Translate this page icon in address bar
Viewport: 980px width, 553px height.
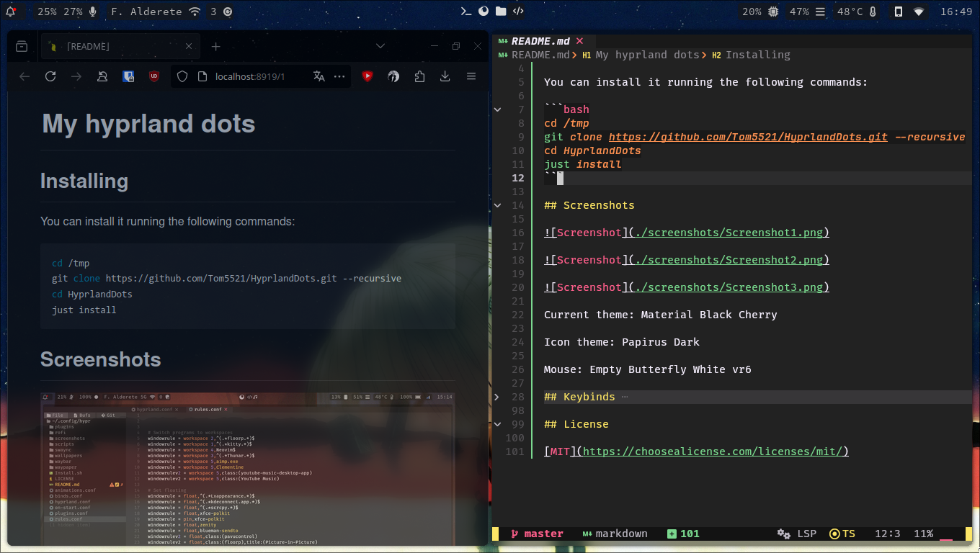(319, 76)
